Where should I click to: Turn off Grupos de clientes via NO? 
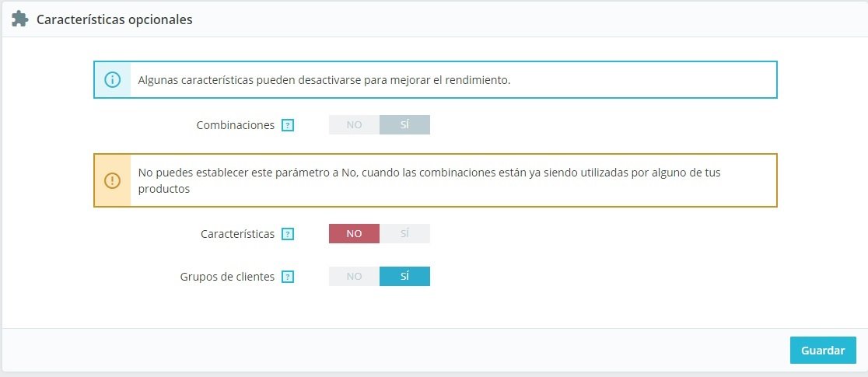point(354,277)
